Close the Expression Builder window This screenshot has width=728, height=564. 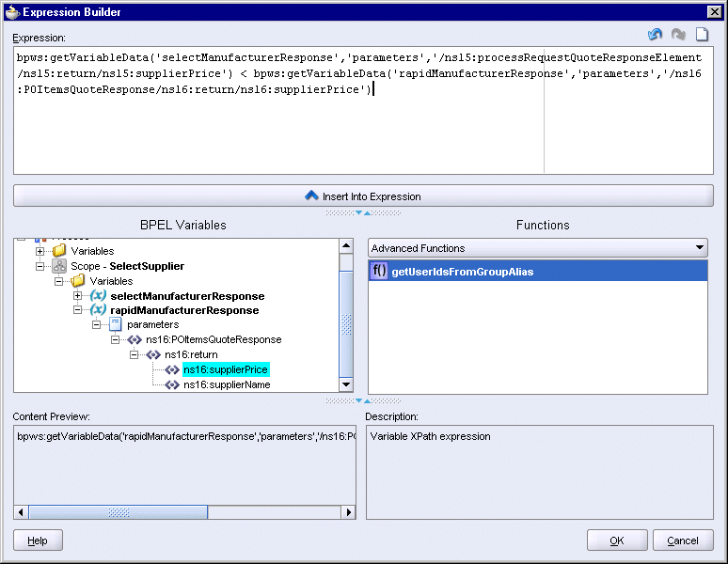[715, 11]
